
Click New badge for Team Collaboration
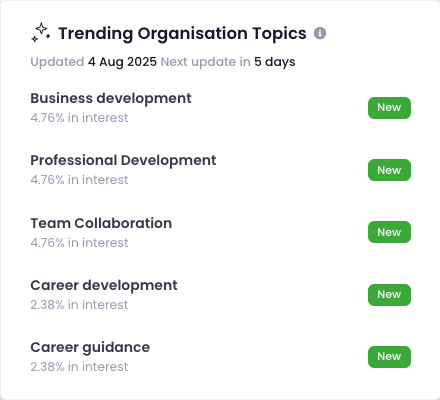tap(389, 232)
